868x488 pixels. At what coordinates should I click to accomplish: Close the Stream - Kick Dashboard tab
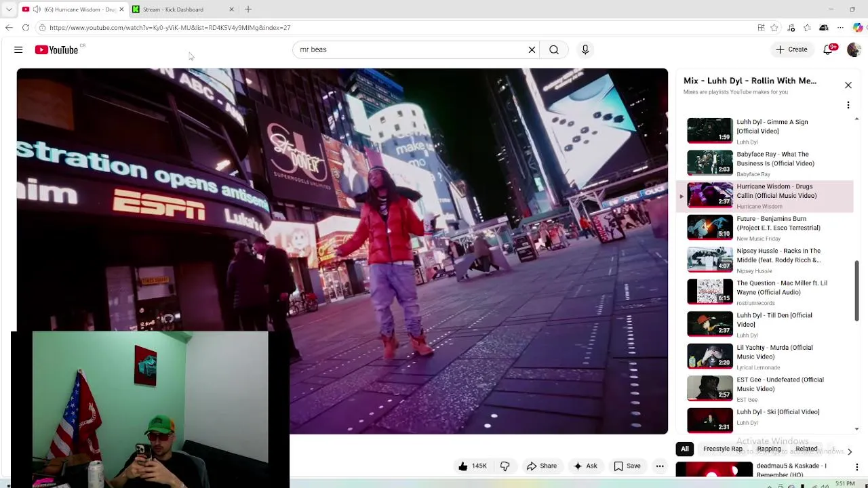[x=231, y=9]
